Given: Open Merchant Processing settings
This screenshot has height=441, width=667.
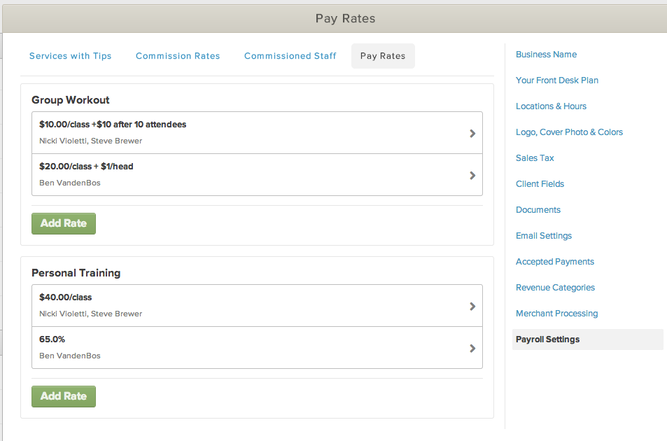Looking at the screenshot, I should 557,314.
